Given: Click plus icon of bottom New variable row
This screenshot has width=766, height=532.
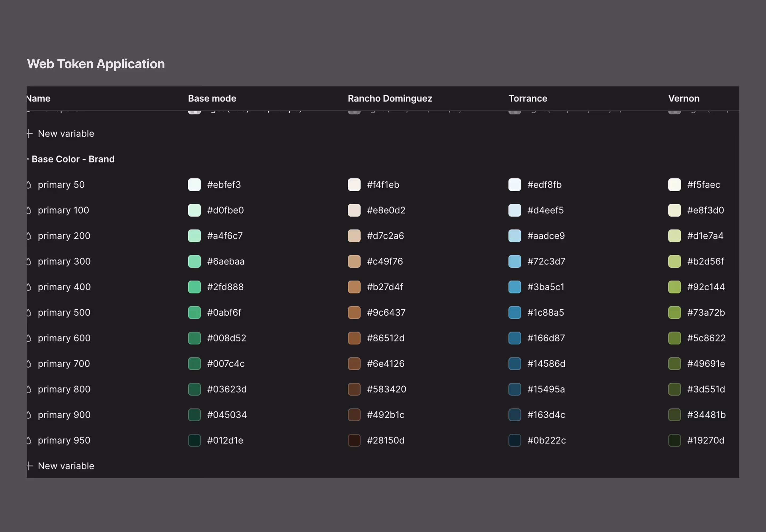Looking at the screenshot, I should [x=29, y=466].
